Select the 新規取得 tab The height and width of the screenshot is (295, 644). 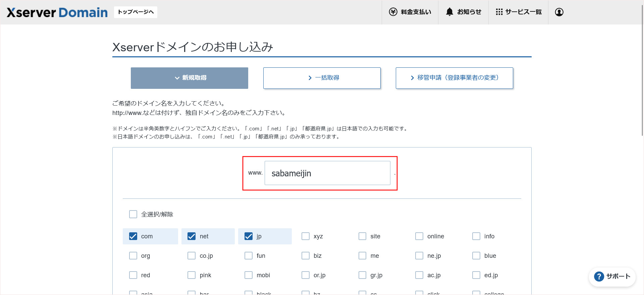pos(190,78)
